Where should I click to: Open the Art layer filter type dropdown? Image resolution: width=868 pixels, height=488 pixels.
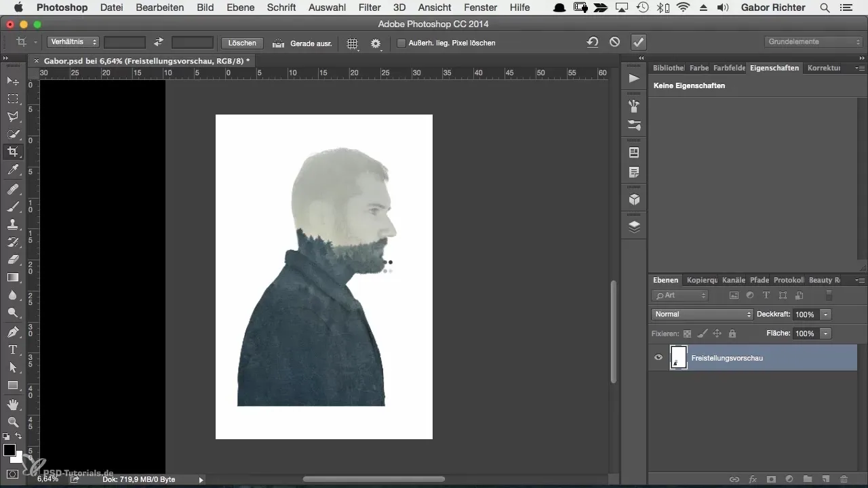click(679, 296)
